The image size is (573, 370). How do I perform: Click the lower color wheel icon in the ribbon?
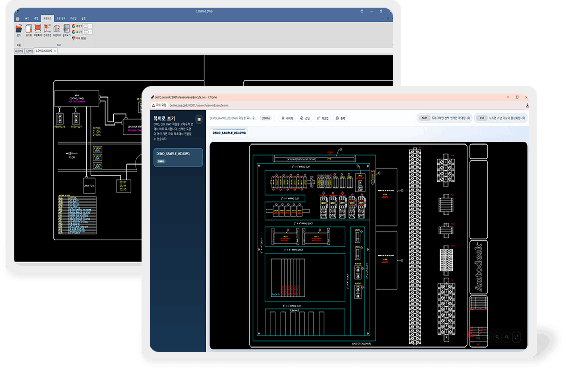pos(74,32)
